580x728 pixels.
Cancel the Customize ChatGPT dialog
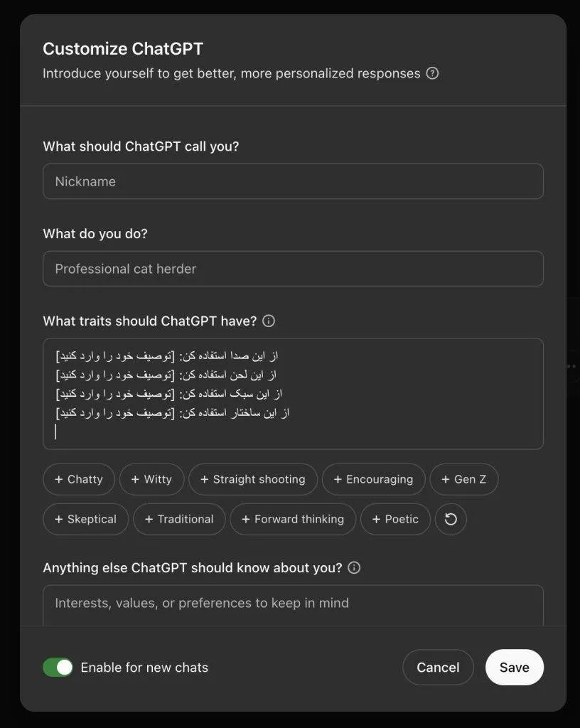(438, 667)
